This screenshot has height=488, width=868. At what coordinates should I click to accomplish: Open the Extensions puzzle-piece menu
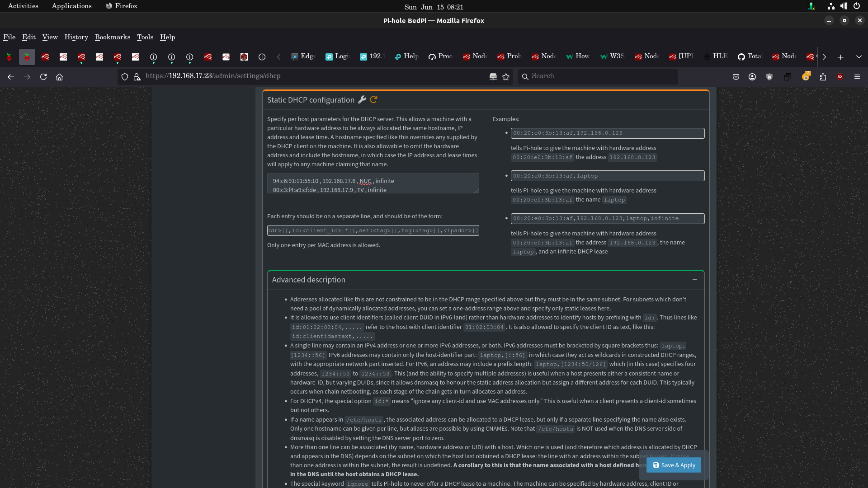(x=823, y=77)
